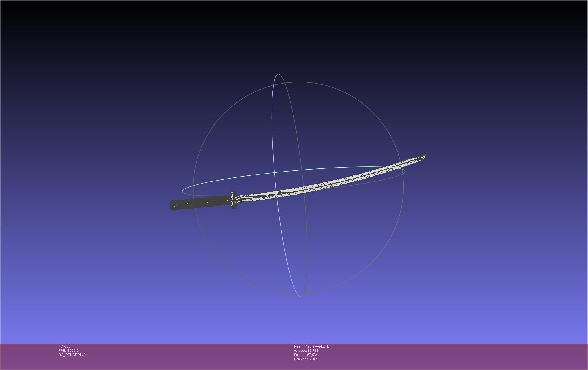Click the Selection: v: 0 f: 0 text
This screenshot has width=588, height=370.
click(307, 359)
